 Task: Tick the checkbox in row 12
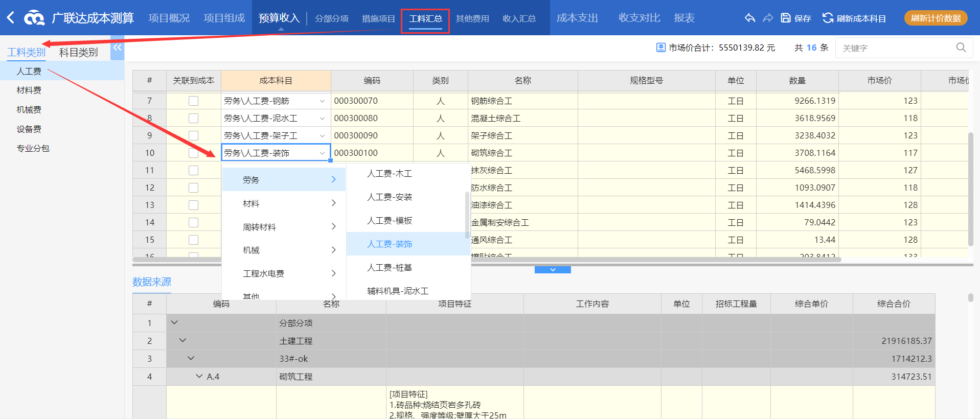click(x=193, y=188)
